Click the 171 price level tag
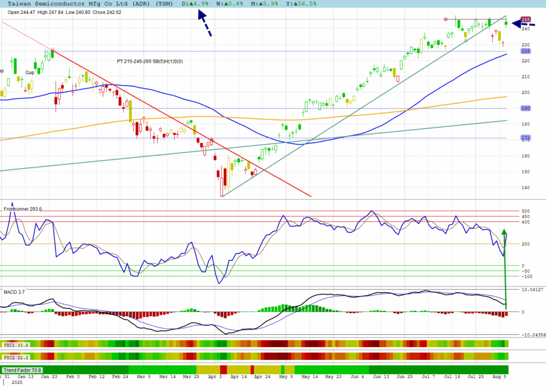546x392 pixels. pos(526,138)
